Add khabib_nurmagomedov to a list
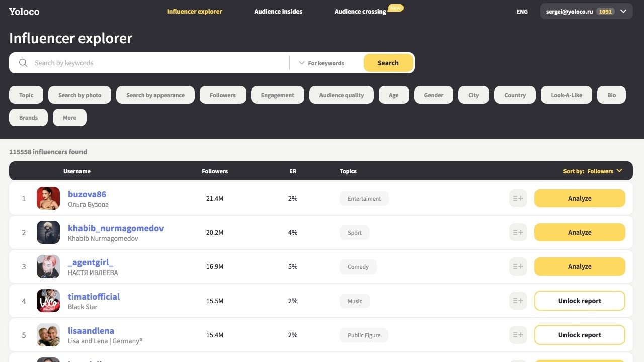 click(x=518, y=232)
